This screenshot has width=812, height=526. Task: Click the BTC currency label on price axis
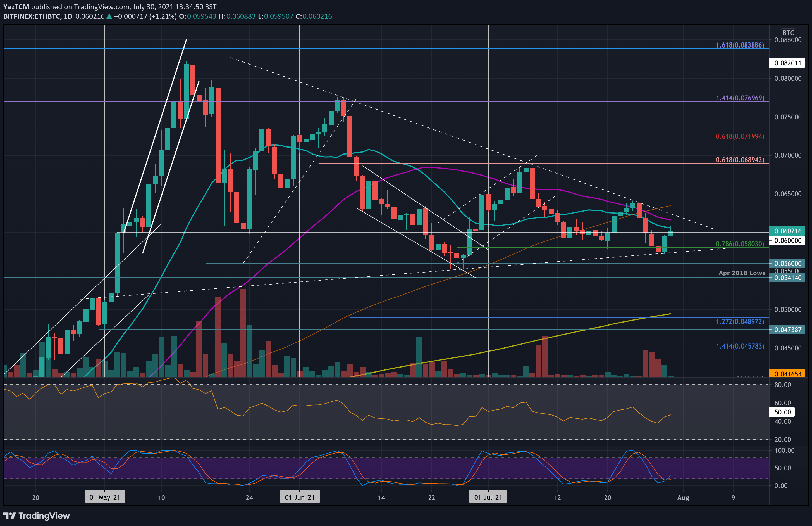788,33
